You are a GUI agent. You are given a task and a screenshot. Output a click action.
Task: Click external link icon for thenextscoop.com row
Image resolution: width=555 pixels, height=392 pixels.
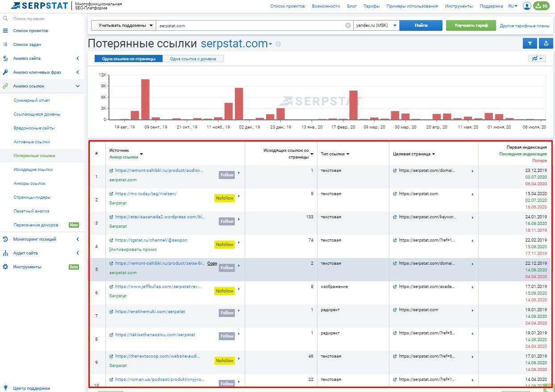click(x=112, y=356)
